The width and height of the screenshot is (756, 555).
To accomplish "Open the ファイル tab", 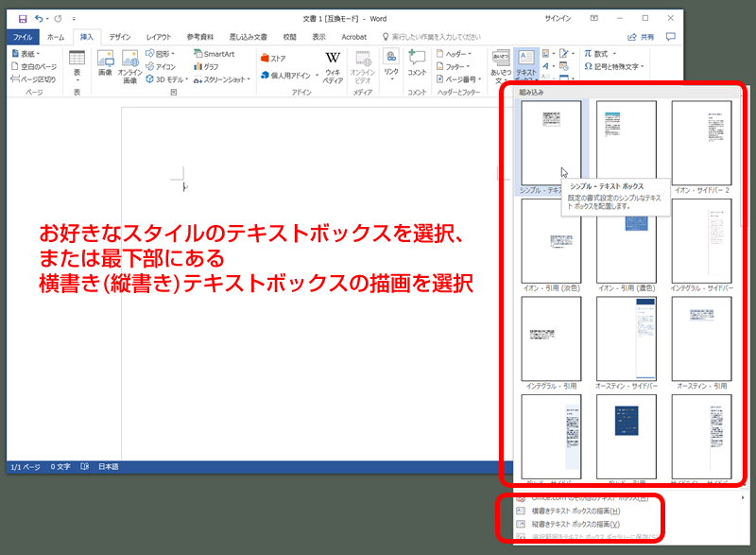I will pos(23,36).
